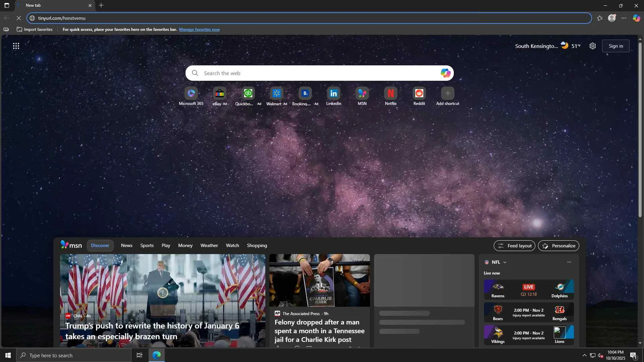Open page settings gear icon
Viewport: 644px width, 362px height.
[x=593, y=46]
